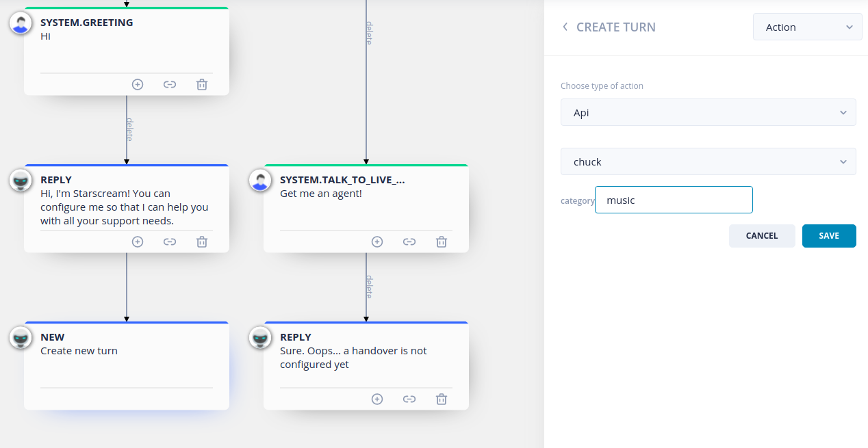
Task: Click user avatar on SYSTEM.GREETING card
Action: click(x=21, y=23)
